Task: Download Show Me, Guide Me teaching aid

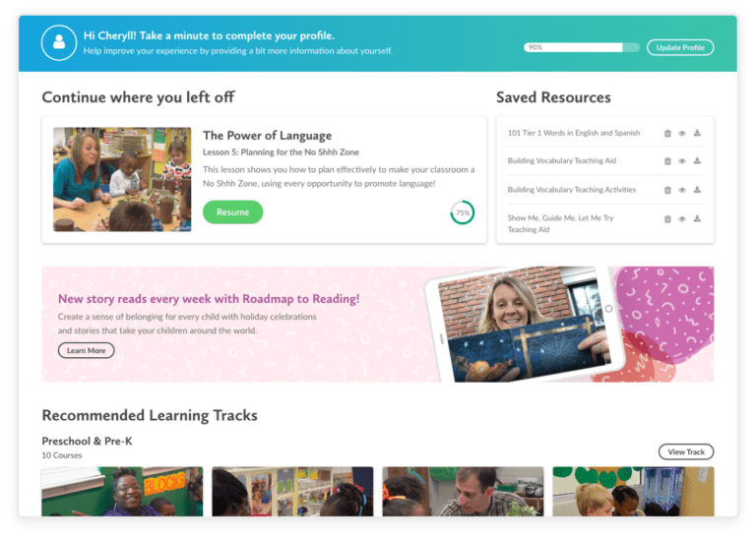Action: [x=697, y=218]
